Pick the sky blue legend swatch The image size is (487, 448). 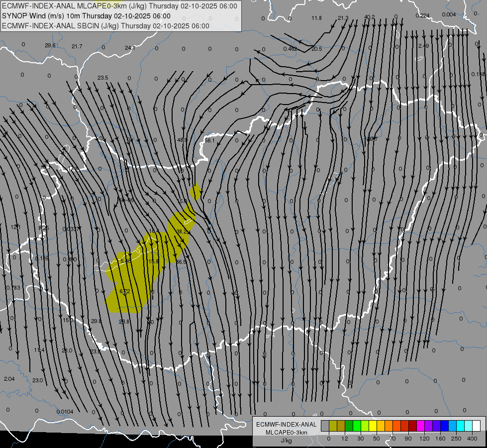tap(453, 426)
